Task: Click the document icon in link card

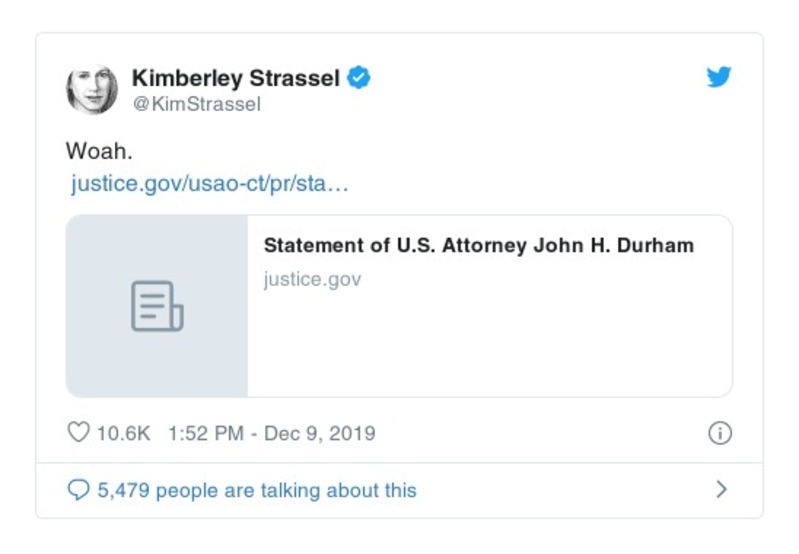Action: click(157, 306)
